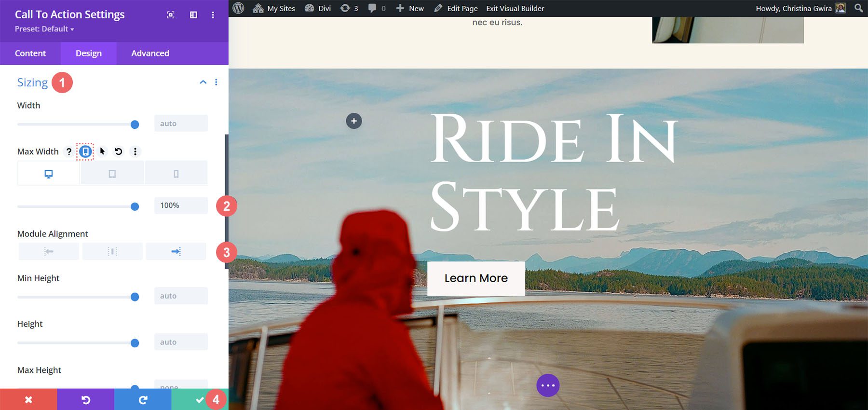Click the Learn More button
868x410 pixels.
tap(476, 278)
